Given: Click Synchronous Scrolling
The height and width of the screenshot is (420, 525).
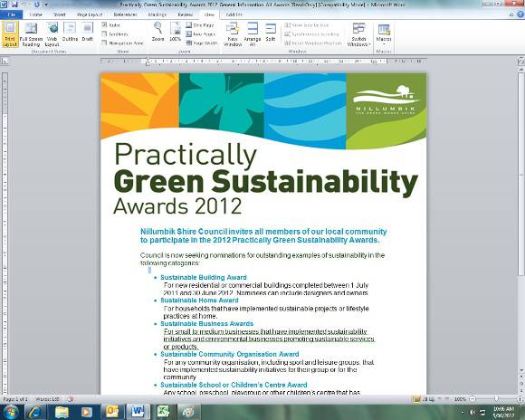Looking at the screenshot, I should point(311,34).
